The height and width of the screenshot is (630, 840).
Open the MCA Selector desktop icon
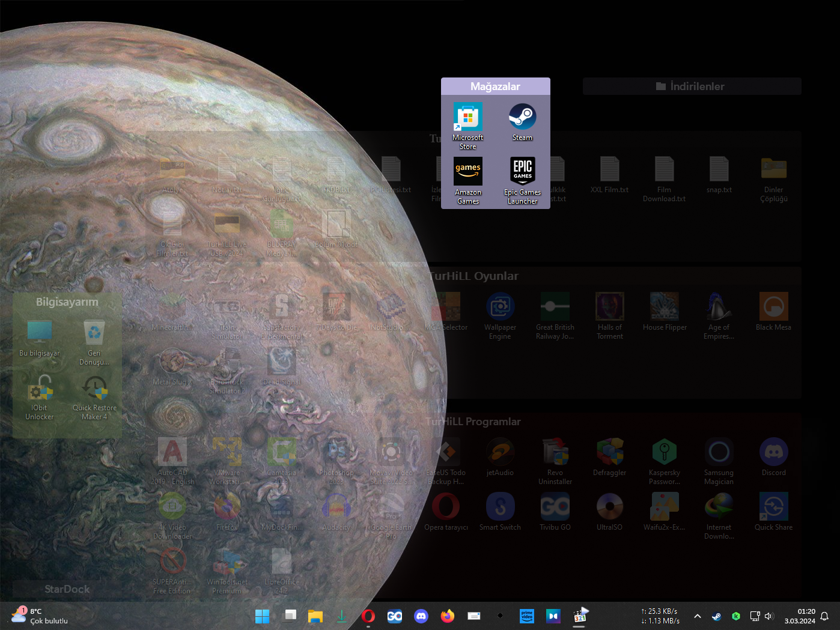coord(446,312)
